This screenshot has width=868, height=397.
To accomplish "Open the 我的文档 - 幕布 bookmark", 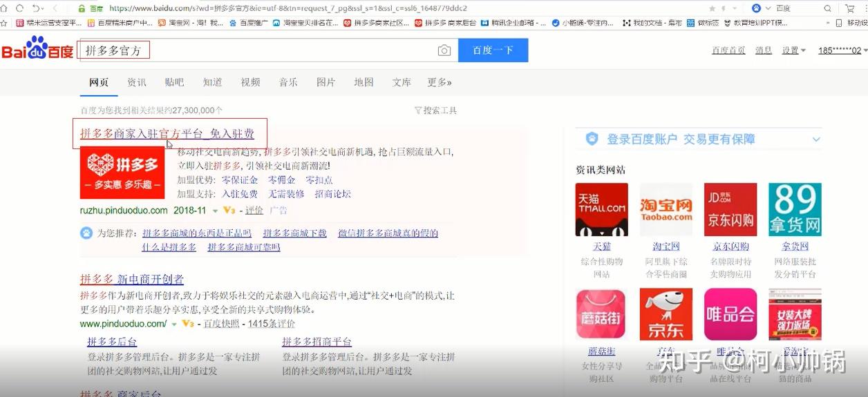I will tap(652, 22).
